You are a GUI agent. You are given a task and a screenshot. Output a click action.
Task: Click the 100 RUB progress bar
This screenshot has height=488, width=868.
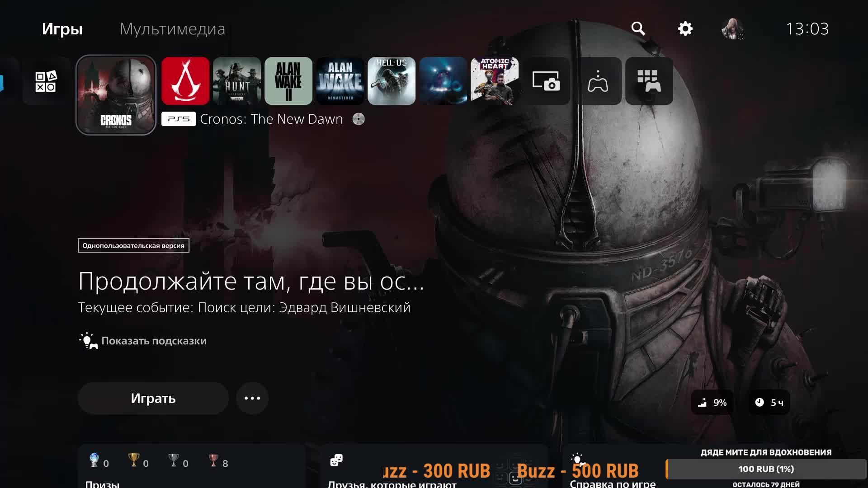click(x=766, y=469)
